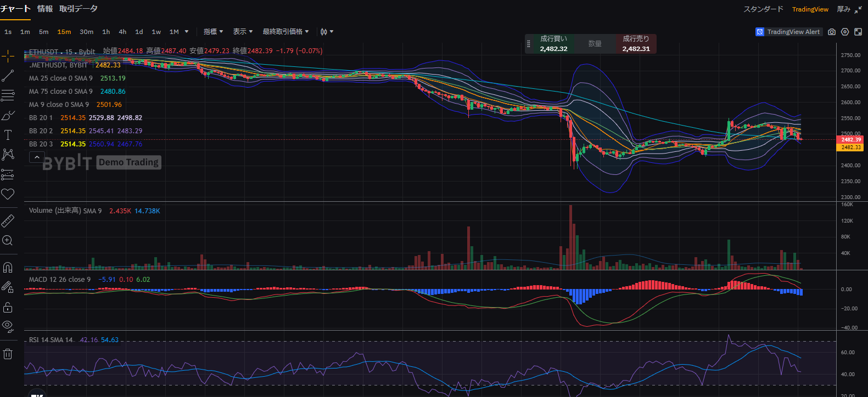The height and width of the screenshot is (397, 868).
Task: Set timeframe to 1s
Action: pyautogui.click(x=8, y=32)
